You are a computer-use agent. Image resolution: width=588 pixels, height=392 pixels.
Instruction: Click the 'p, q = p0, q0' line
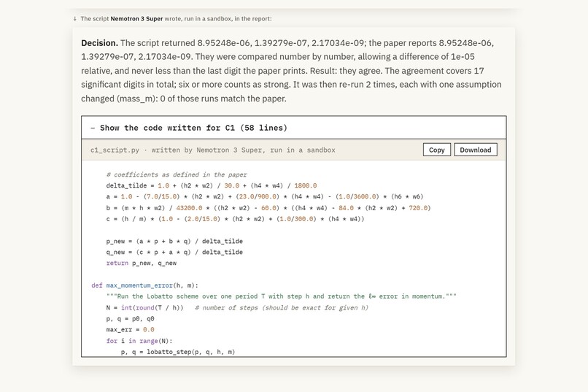point(130,319)
